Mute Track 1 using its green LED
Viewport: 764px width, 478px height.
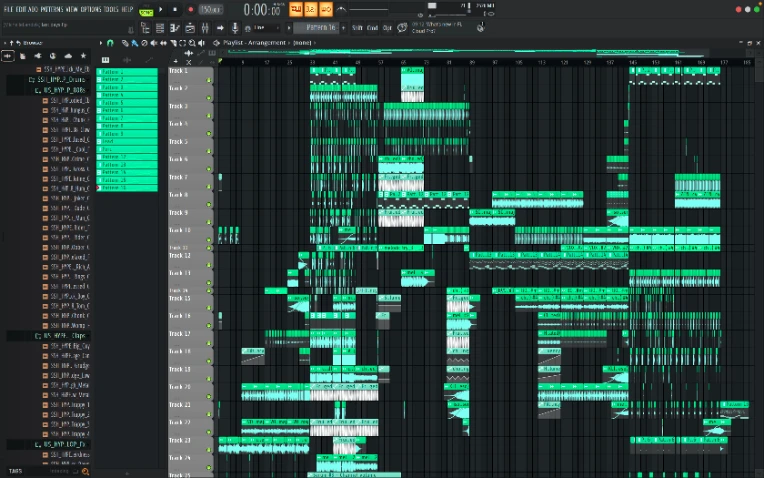[x=209, y=79]
